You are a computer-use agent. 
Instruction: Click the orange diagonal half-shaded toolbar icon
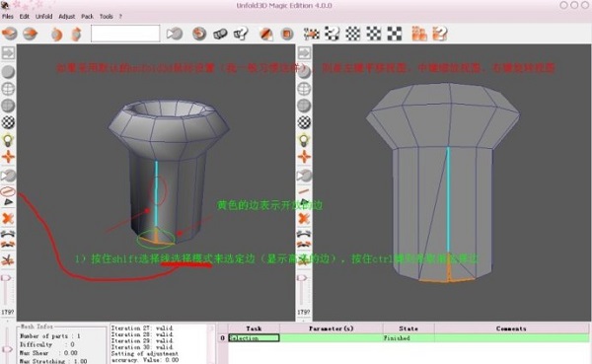pyautogui.click(x=266, y=34)
